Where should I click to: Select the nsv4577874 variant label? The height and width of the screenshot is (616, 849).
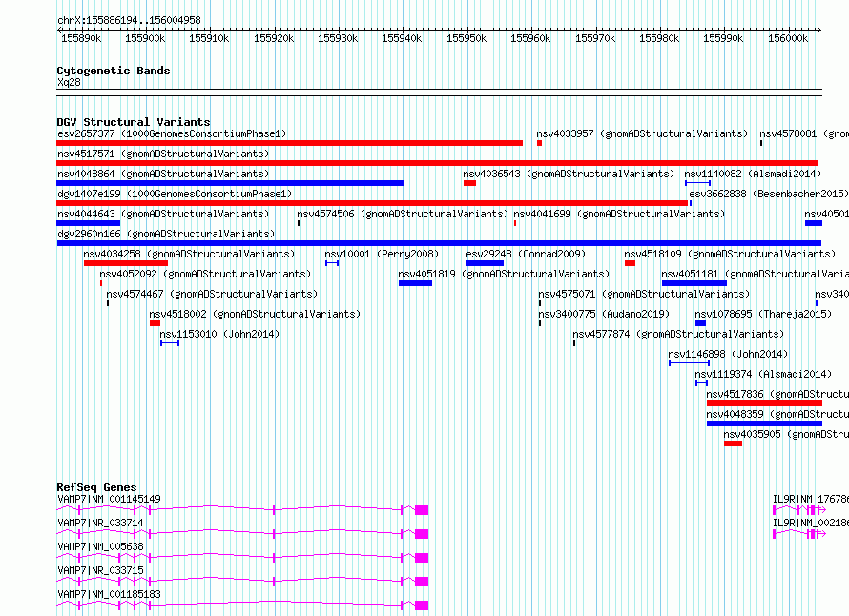[678, 334]
